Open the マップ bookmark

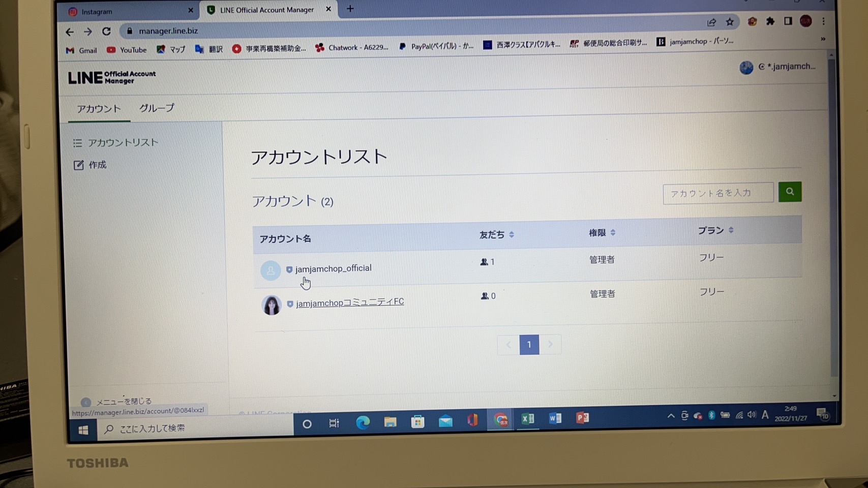tap(171, 49)
